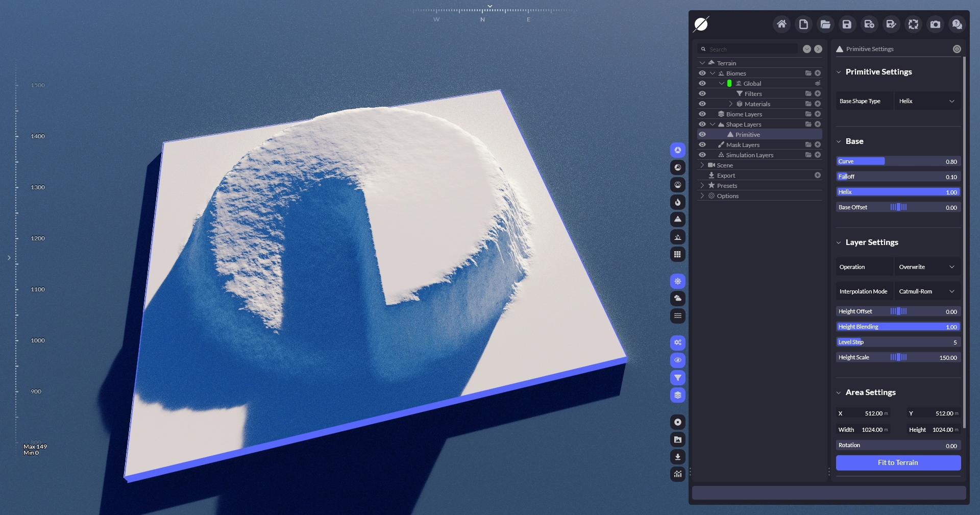Screen dimensions: 980x515
Task: Select Mask Layers in the tree
Action: click(x=743, y=145)
